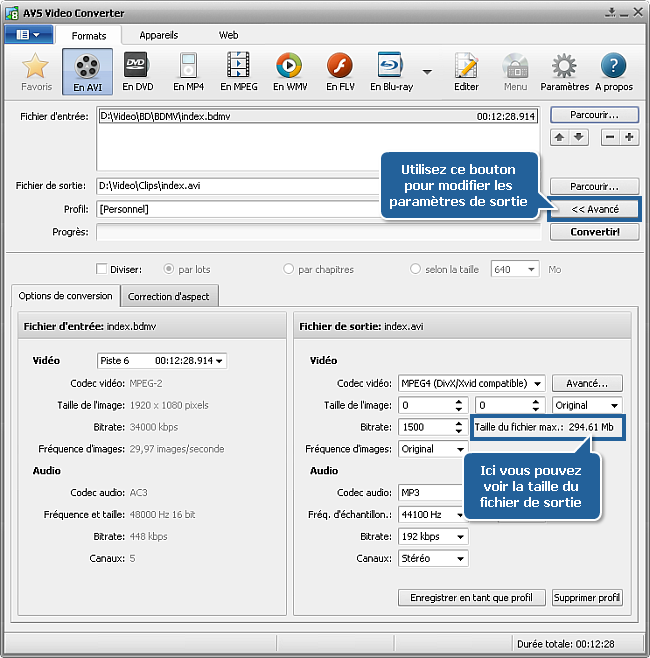Pick the En MP4 output format
Screen dimensions: 650x658
pos(187,71)
